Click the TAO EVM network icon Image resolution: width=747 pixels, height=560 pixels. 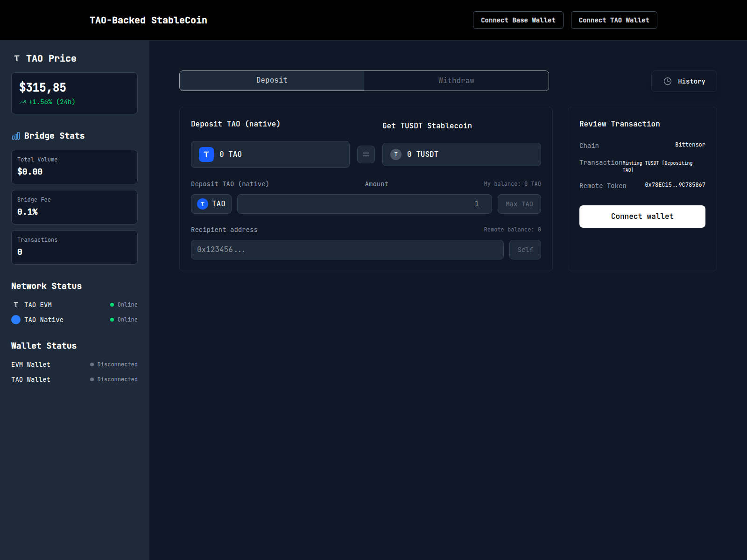(x=16, y=305)
